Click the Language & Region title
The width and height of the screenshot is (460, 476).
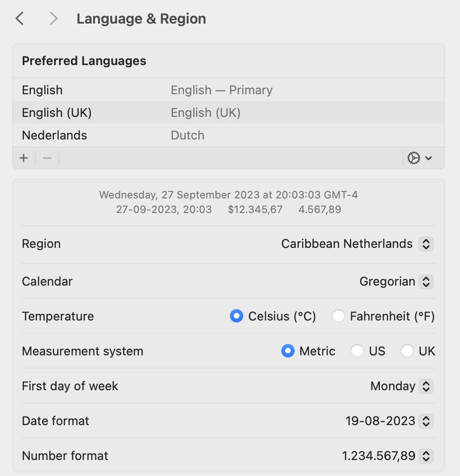coord(141,19)
